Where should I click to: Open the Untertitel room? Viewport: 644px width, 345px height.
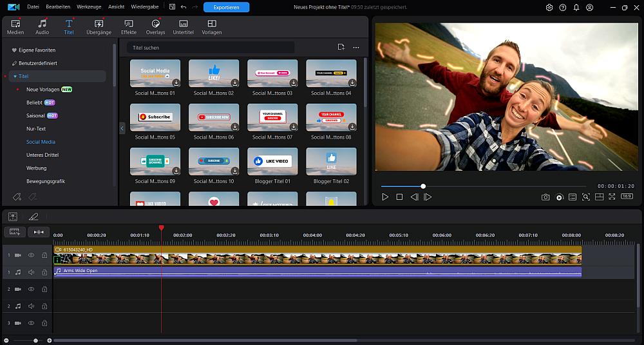183,27
